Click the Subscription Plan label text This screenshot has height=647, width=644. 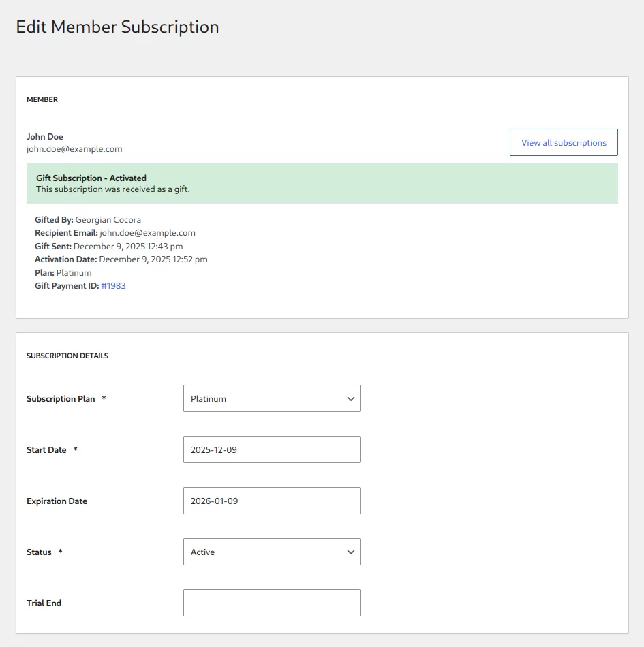(x=61, y=399)
